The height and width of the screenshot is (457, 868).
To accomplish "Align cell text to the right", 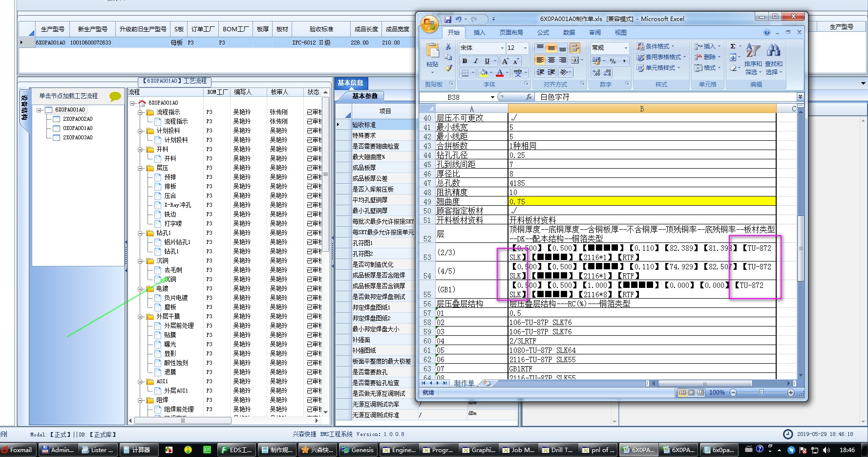I will (x=562, y=60).
